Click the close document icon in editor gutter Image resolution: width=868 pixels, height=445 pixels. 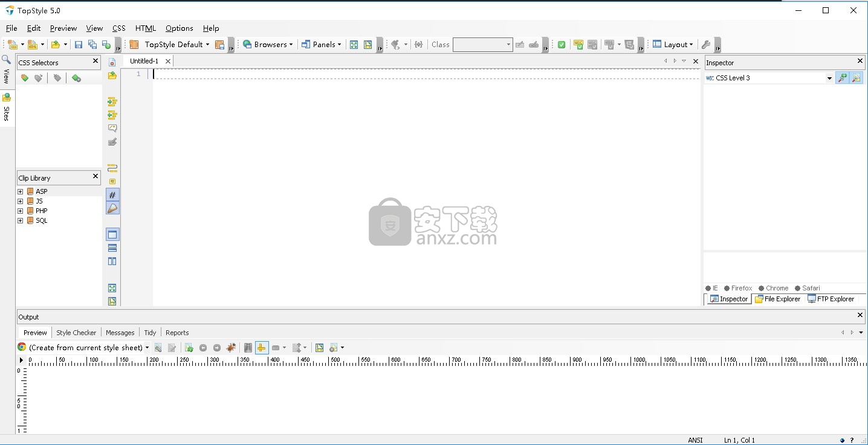(x=112, y=62)
